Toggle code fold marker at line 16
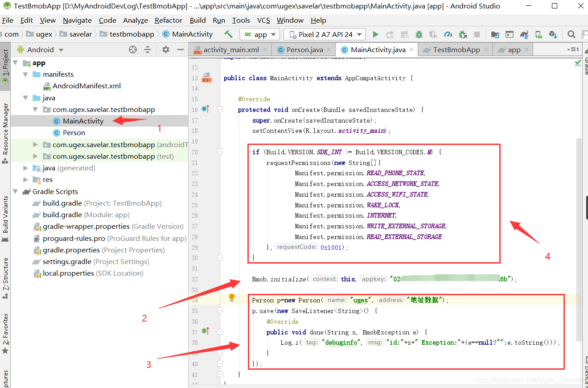The width and height of the screenshot is (588, 388). coord(220,109)
